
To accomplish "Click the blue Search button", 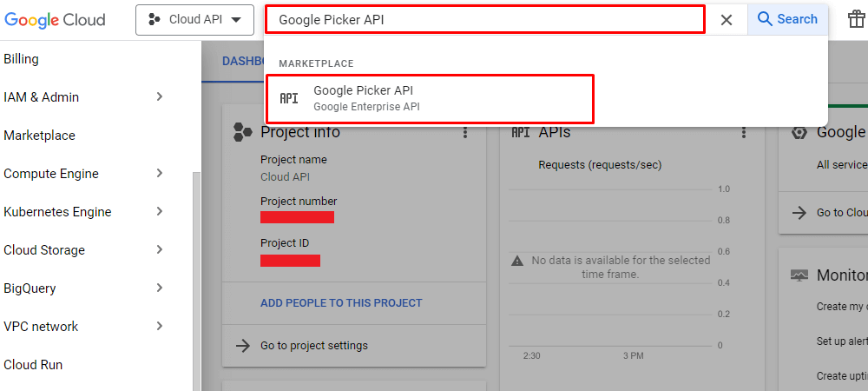I will point(788,19).
